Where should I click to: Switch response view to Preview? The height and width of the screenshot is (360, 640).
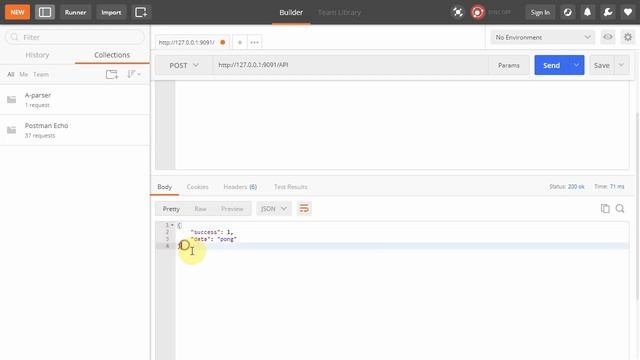coord(232,209)
